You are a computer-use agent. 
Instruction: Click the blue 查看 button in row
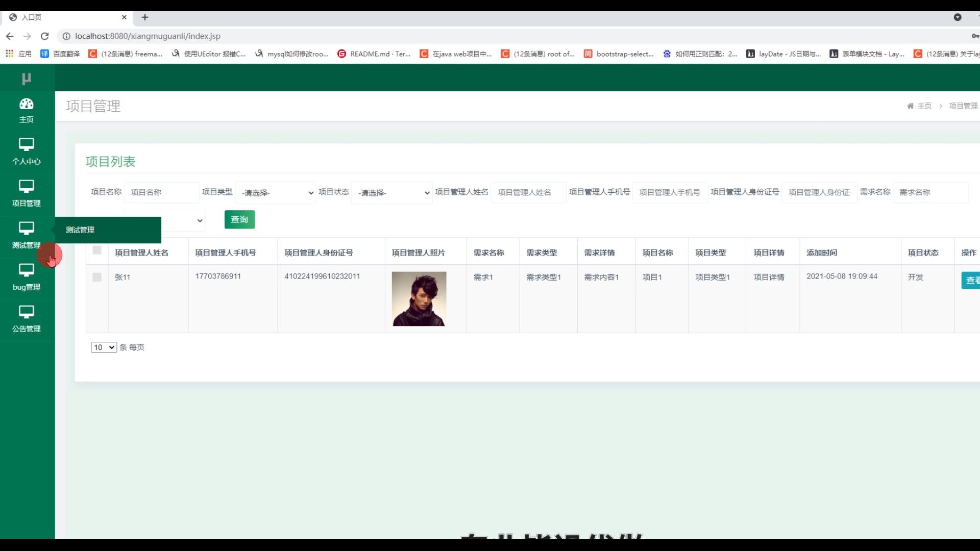tap(971, 280)
